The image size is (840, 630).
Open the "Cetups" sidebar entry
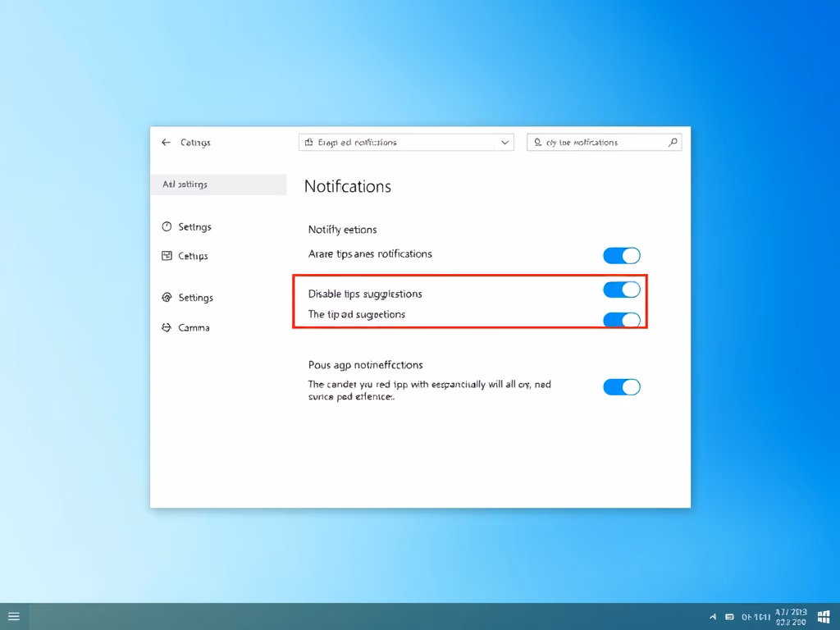193,256
